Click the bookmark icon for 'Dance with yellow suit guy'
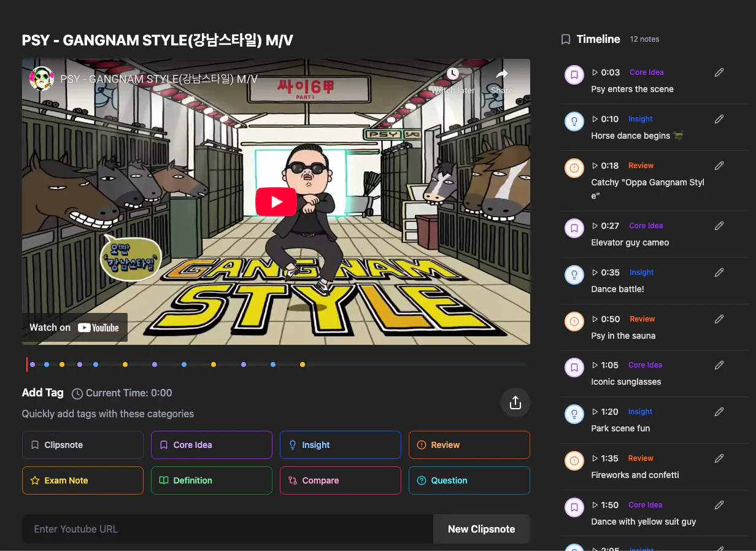756x551 pixels. [x=574, y=507]
